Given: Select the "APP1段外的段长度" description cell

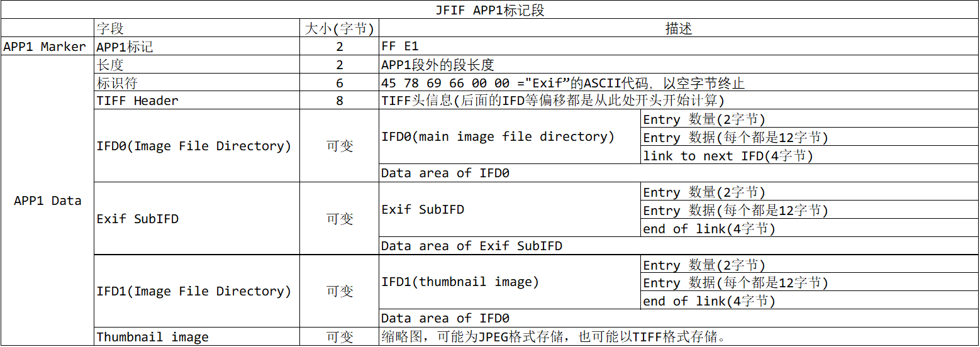Looking at the screenshot, I should click(x=438, y=65).
